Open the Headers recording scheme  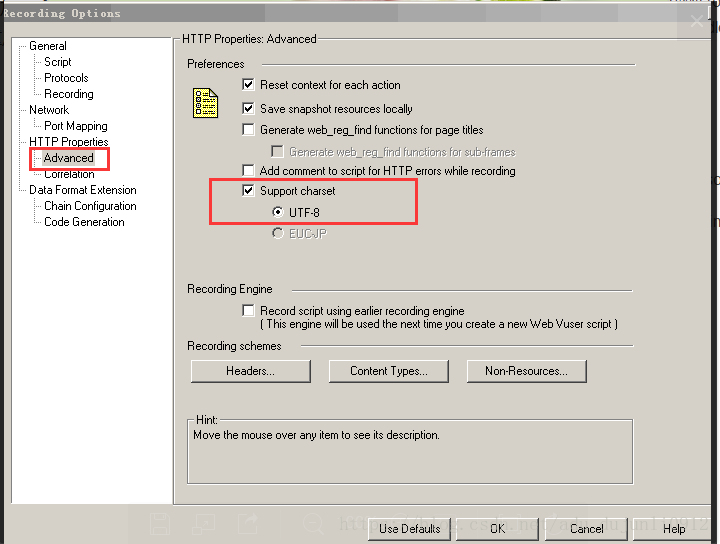pos(250,371)
